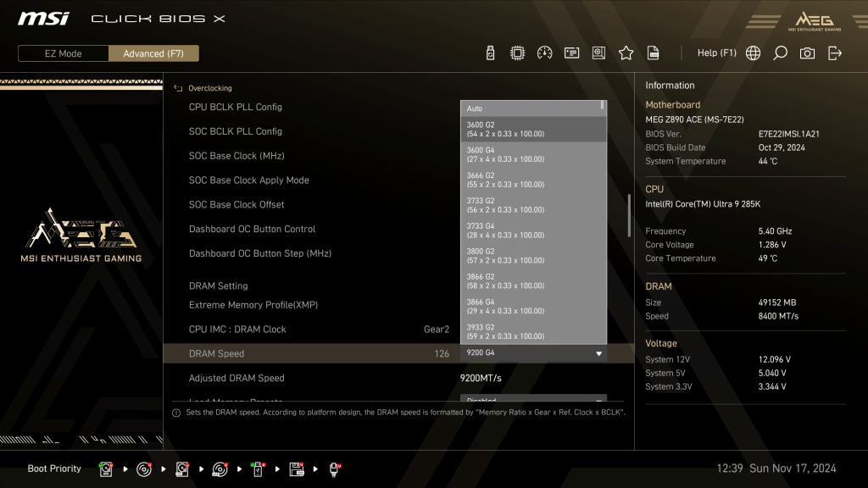Screen dimensions: 868x488
Task: Take a screenshot with the camera icon
Action: click(x=807, y=53)
